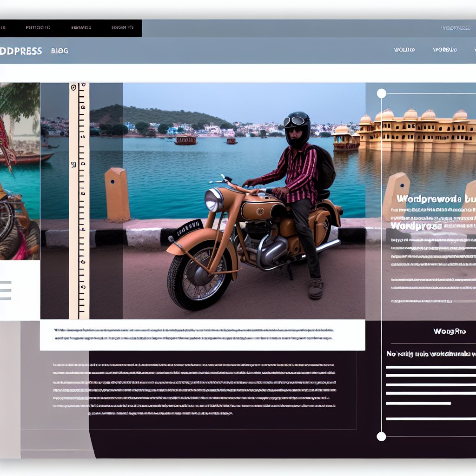
Task: Click the WordPro sidebar title
Action: (x=449, y=331)
